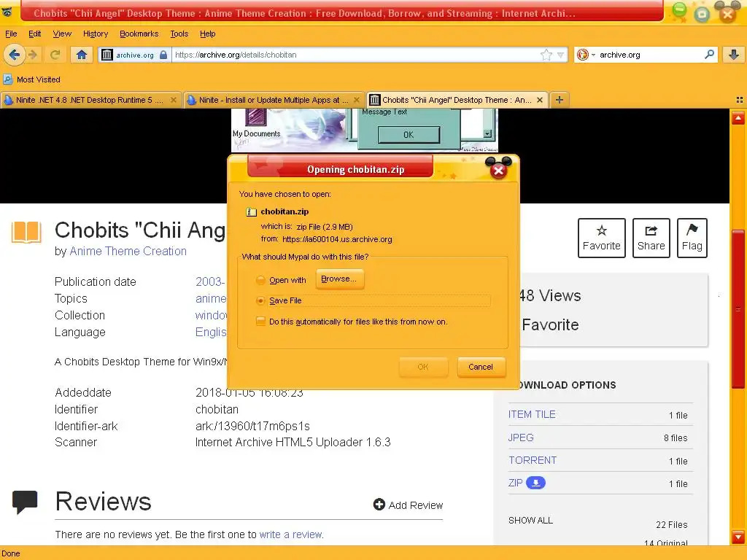747x560 pixels.
Task: Bookmark this page with the star icon
Action: pyautogui.click(x=546, y=55)
